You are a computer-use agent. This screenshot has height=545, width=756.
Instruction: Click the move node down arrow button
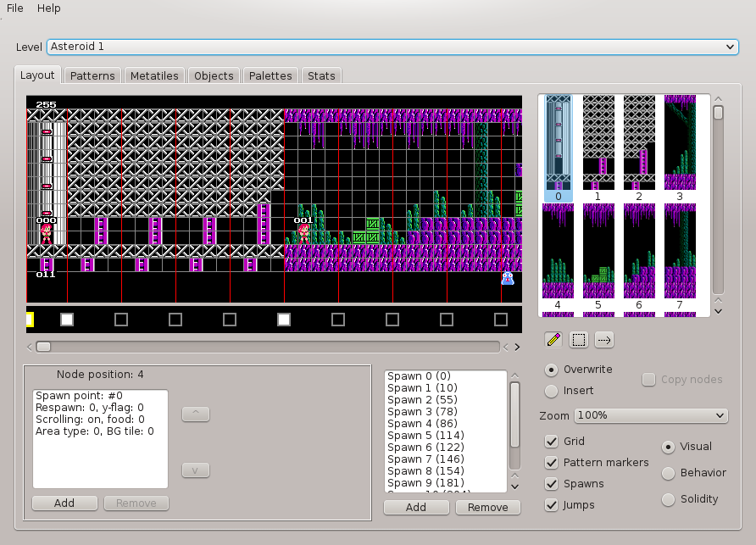[x=196, y=470]
